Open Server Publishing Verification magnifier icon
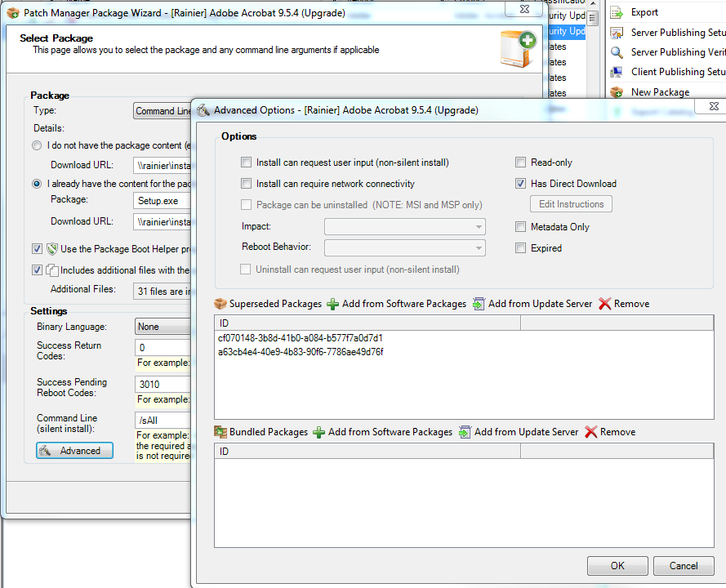This screenshot has height=588, width=726. [617, 52]
